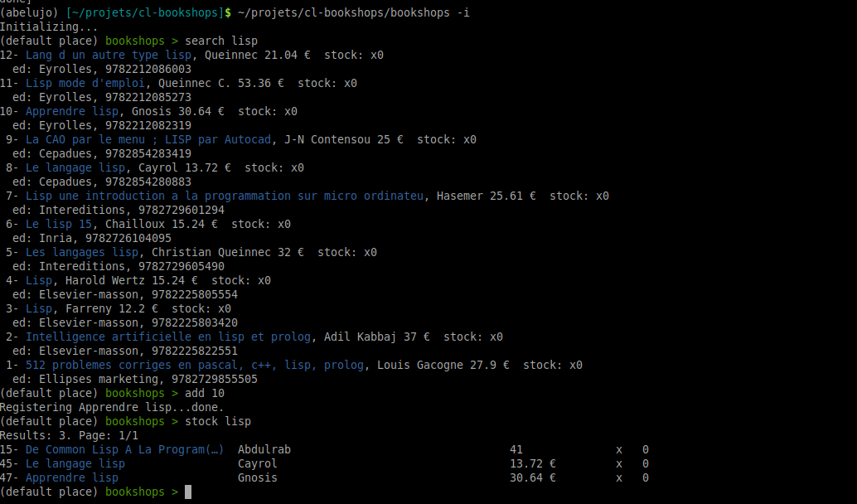This screenshot has width=857, height=504.
Task: Click book title 'Lisp mode d'emploi'
Action: tap(85, 83)
